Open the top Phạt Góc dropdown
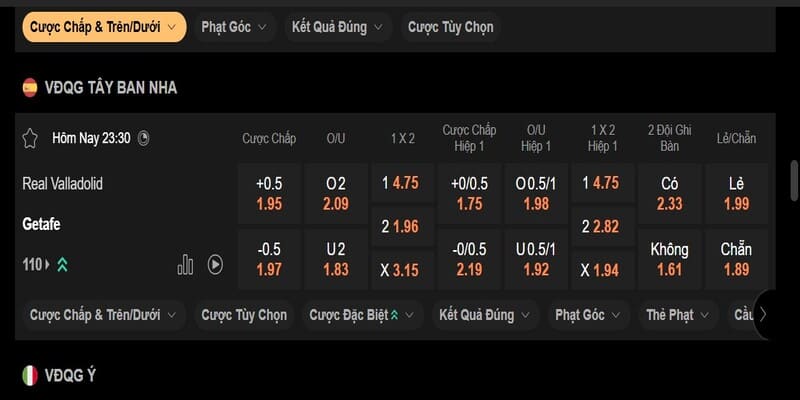 pos(234,27)
